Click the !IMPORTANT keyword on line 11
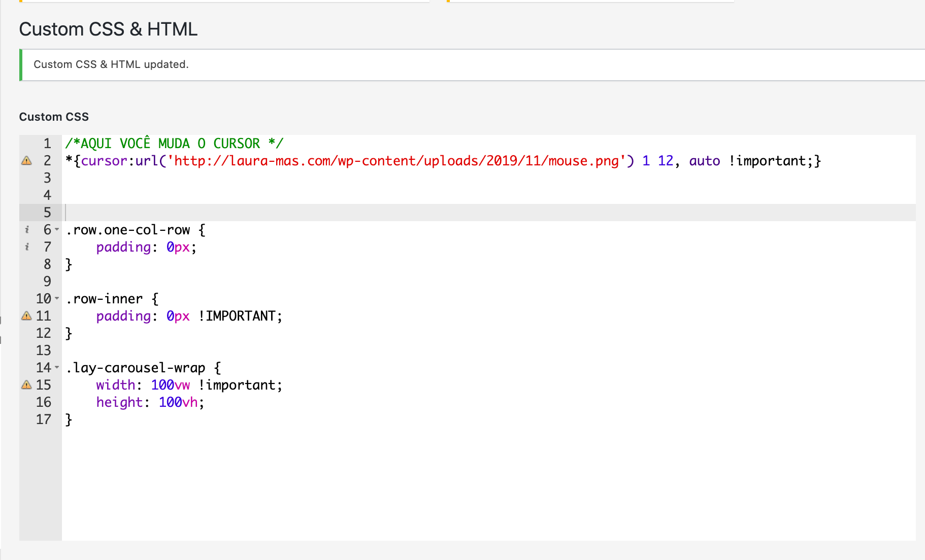The height and width of the screenshot is (560, 925). (x=239, y=316)
